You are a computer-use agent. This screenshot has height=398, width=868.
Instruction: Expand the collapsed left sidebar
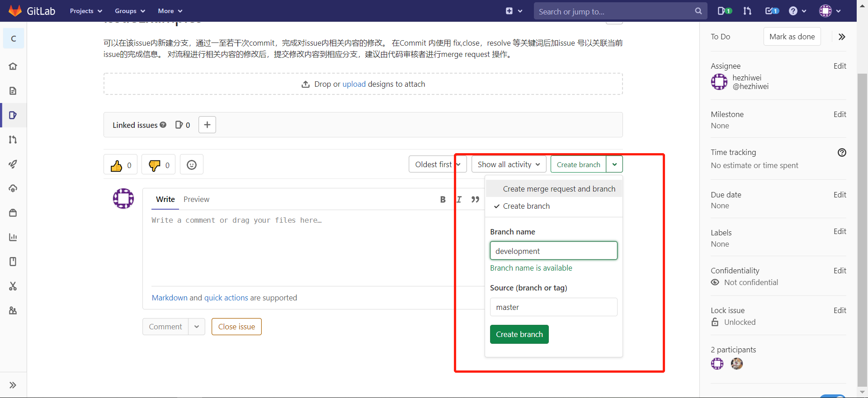pos(13,385)
